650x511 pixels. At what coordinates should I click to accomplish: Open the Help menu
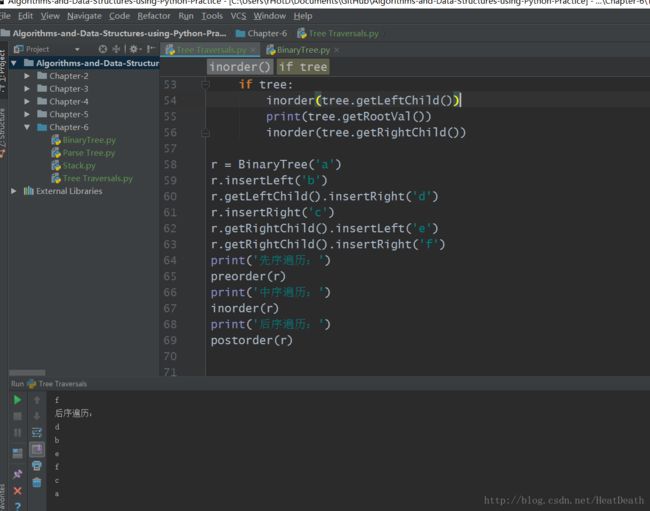[x=303, y=16]
